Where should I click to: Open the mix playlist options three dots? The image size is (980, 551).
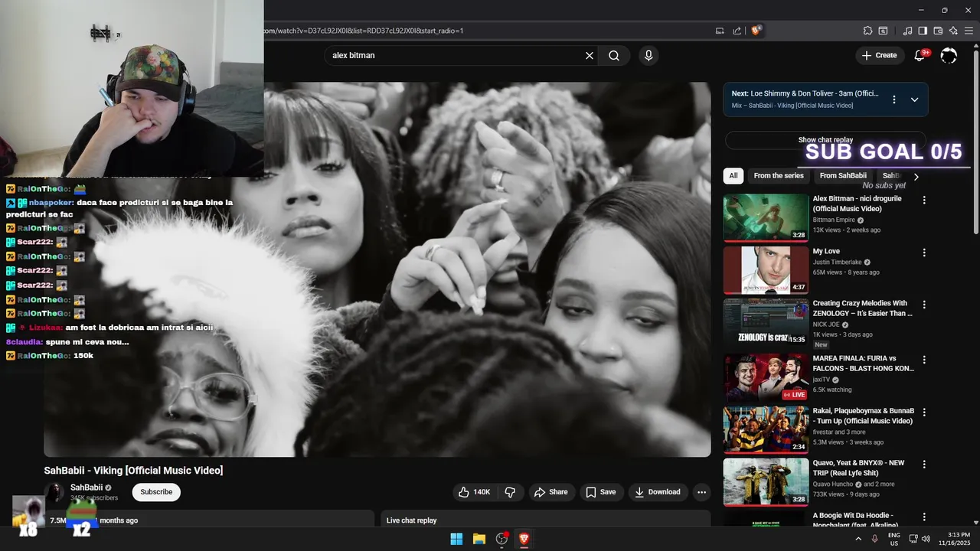click(893, 99)
